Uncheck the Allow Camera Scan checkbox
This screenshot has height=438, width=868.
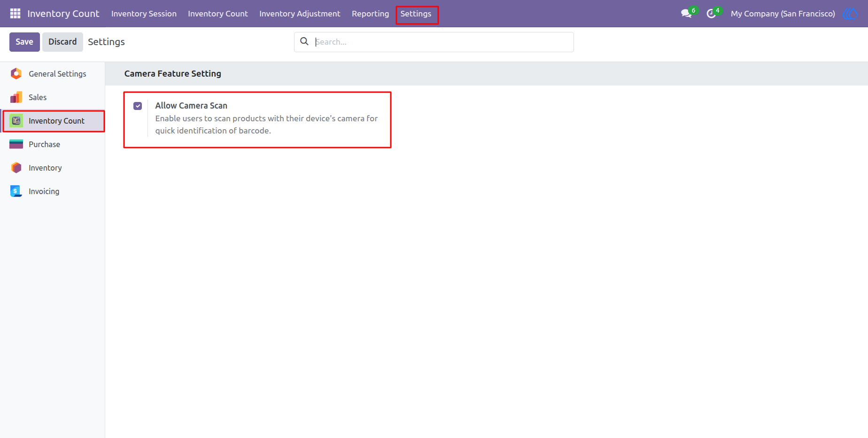138,106
